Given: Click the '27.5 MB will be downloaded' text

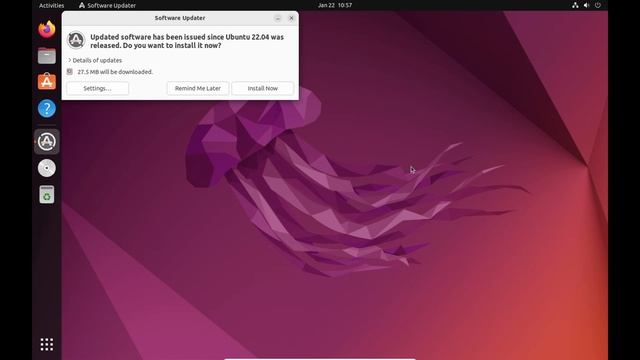Looking at the screenshot, I should click(115, 72).
